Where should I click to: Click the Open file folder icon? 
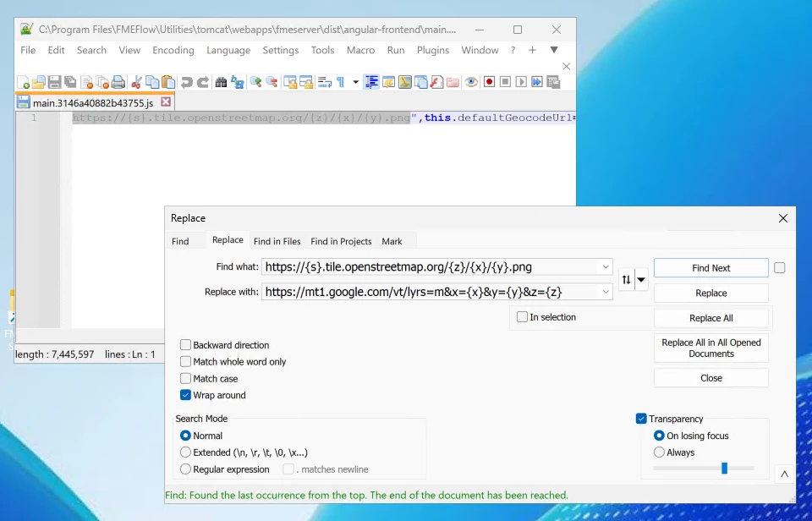[38, 82]
